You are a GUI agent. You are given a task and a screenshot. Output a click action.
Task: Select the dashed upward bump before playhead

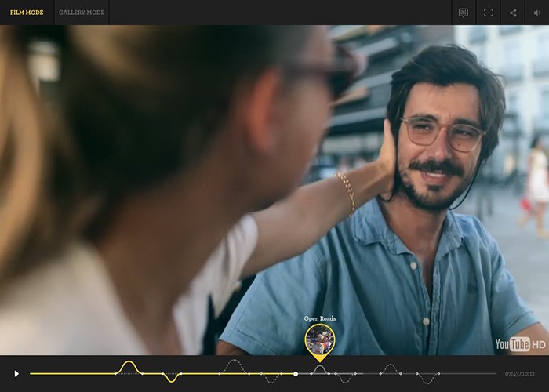coord(235,366)
